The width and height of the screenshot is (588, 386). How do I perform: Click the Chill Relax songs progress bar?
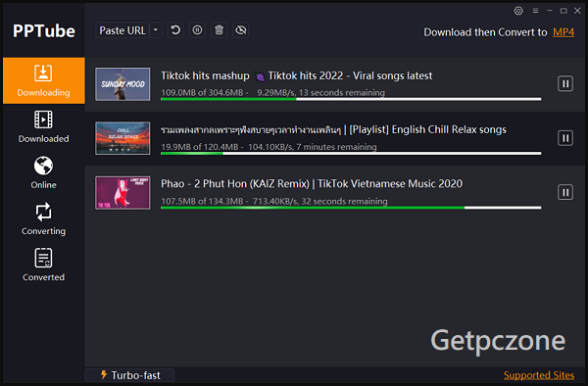(x=351, y=153)
